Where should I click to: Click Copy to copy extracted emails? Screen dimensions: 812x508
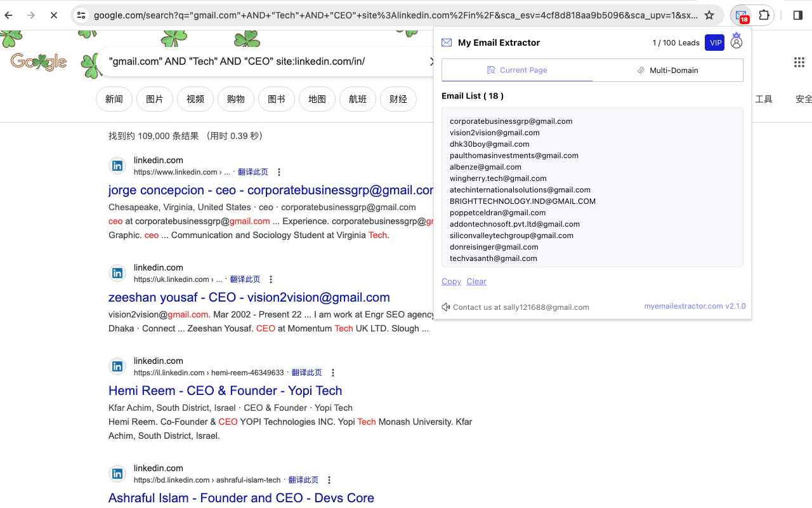tap(451, 281)
